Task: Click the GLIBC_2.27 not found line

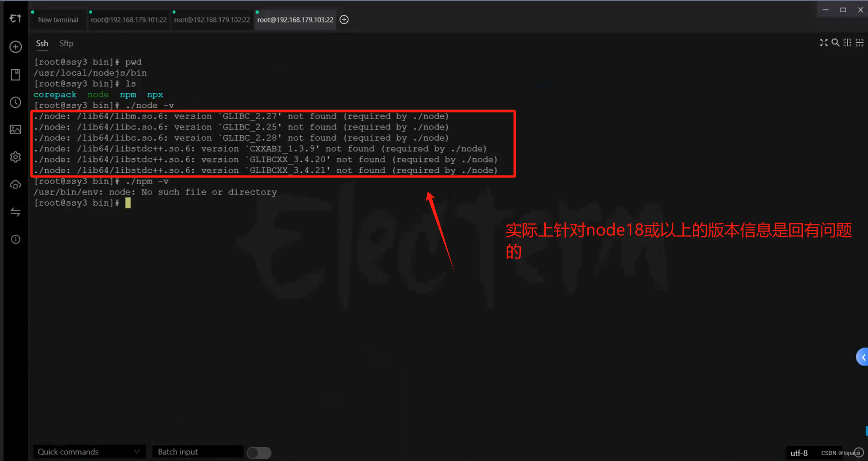Action: pos(241,116)
